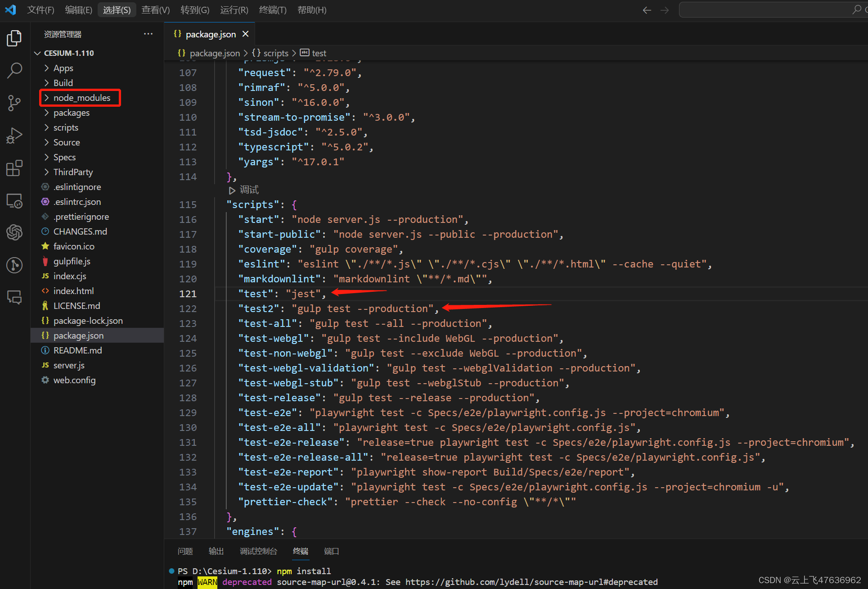Open index.html file
Screen dimensions: 868x589
click(97, 291)
